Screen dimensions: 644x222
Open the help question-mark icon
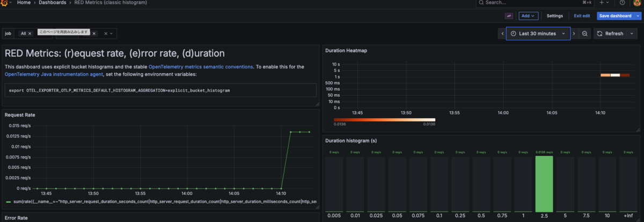click(622, 3)
